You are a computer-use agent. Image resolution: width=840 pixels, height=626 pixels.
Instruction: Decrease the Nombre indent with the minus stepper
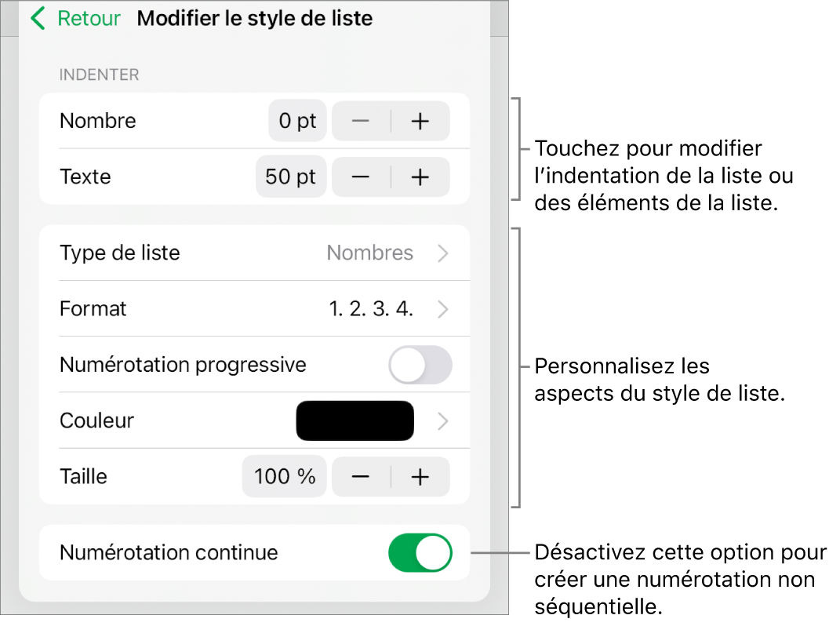point(361,121)
